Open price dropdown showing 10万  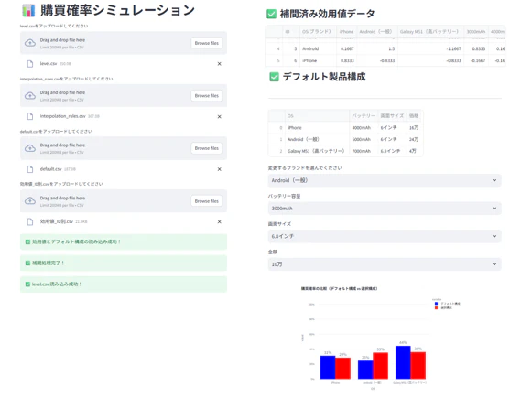tap(385, 264)
